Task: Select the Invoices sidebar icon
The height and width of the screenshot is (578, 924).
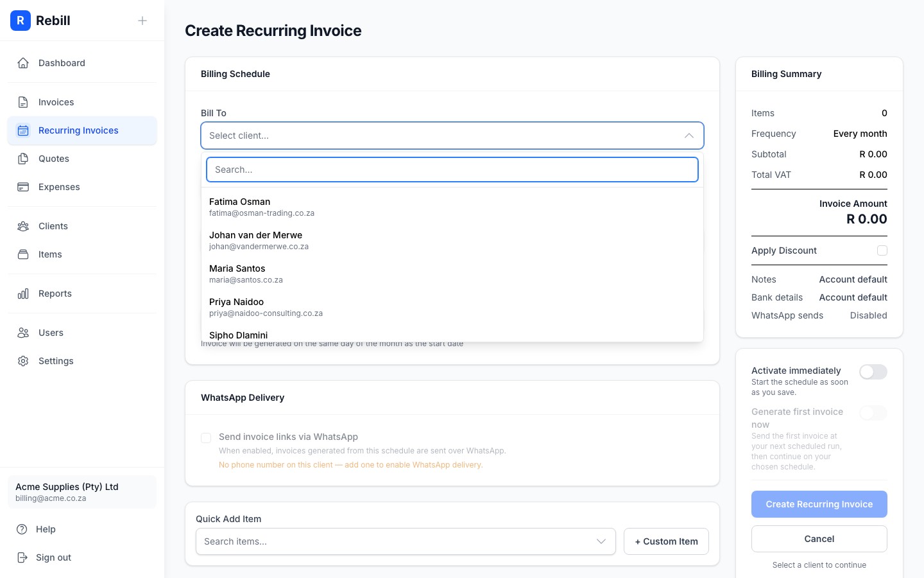Action: click(x=24, y=102)
